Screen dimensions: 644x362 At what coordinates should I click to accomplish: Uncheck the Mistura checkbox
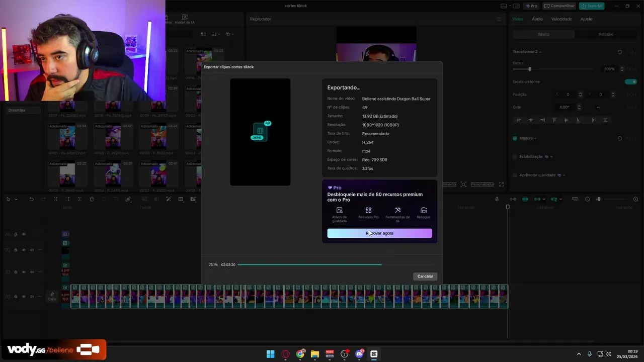515,138
